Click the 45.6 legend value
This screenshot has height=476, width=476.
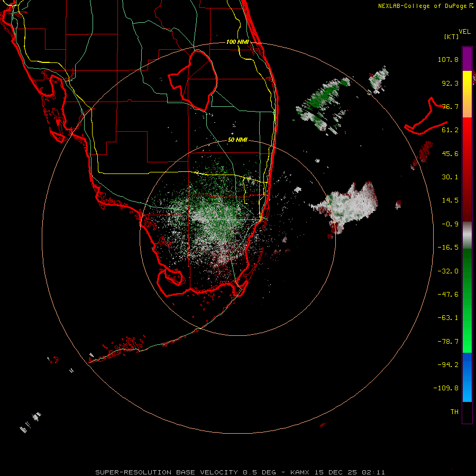pos(450,153)
